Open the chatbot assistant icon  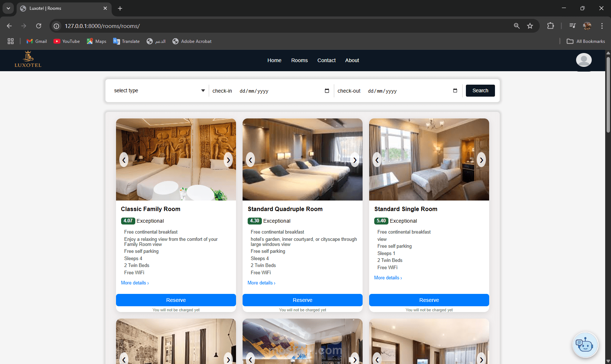click(585, 345)
